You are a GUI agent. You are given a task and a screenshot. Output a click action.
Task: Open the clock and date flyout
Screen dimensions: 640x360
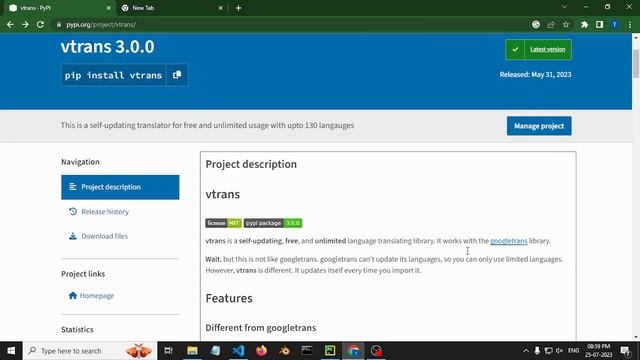point(598,351)
